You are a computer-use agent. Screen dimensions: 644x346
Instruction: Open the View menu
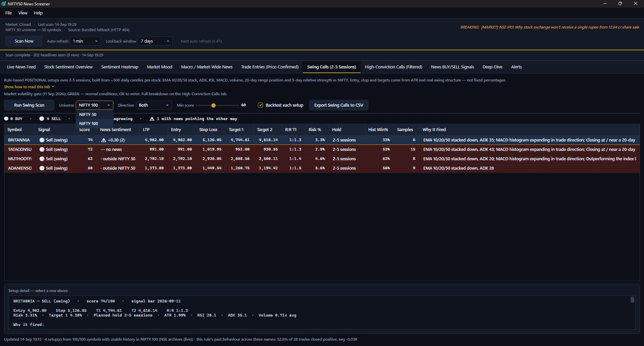coord(23,13)
